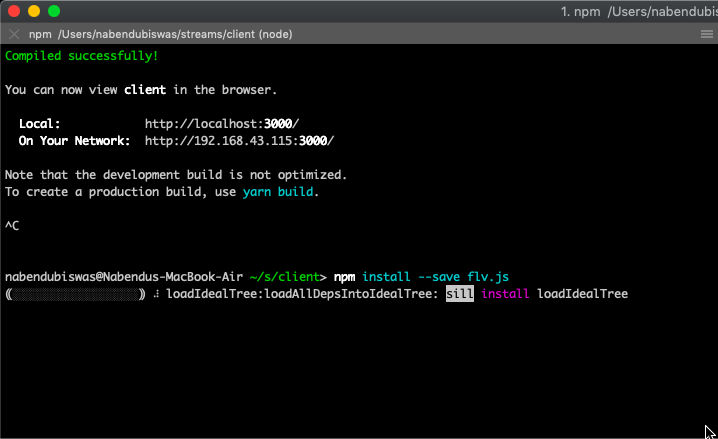Screen dimensions: 718x439
Task: Minimize the terminal with yellow button
Action: [34, 11]
